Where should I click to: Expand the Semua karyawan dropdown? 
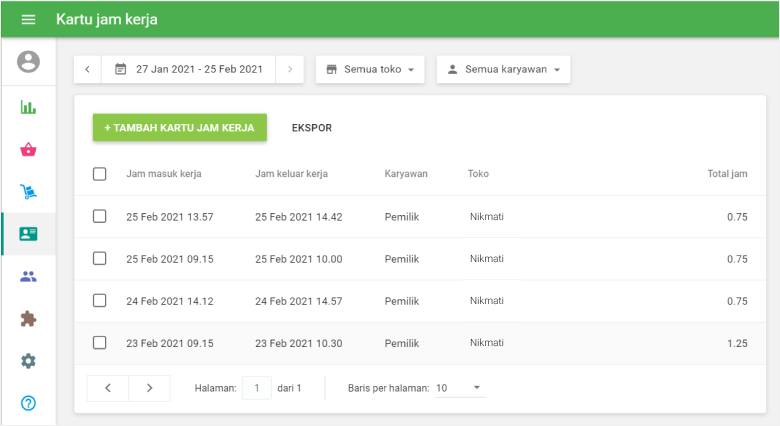click(x=503, y=70)
